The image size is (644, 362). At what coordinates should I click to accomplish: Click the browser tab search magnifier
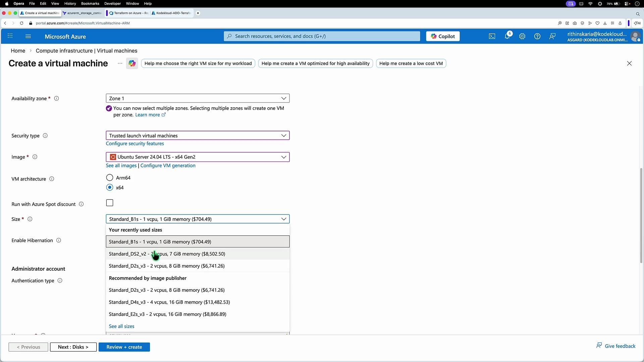pos(638,14)
